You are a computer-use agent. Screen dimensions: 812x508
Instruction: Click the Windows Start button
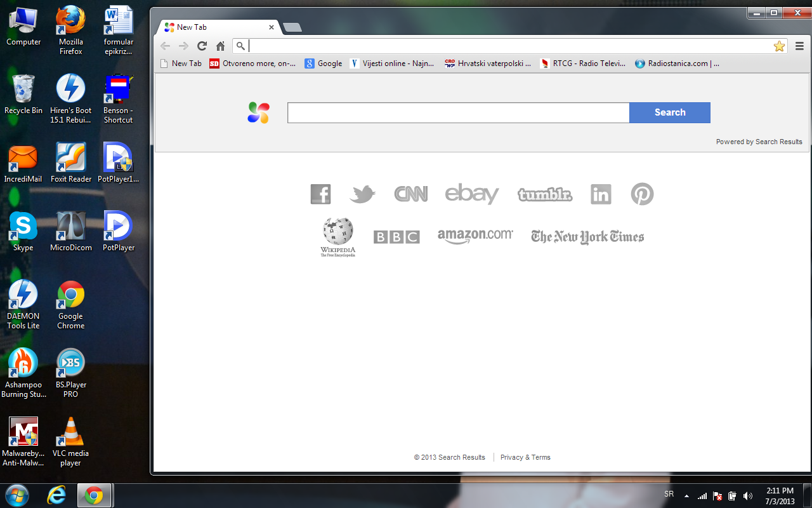click(16, 495)
